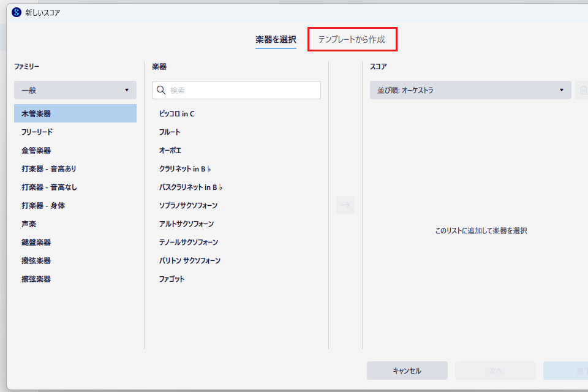Pick the ファゴット instrument
Screen dimensions: 588x392
[172, 279]
